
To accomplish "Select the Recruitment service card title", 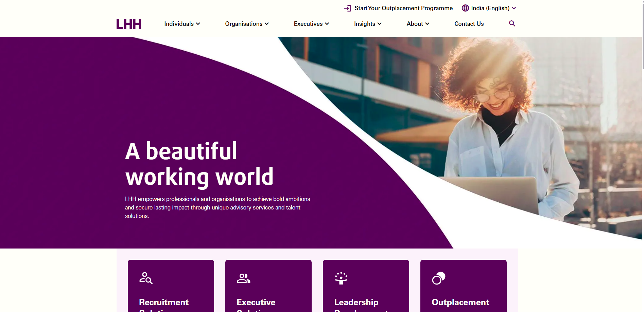I will coord(163,302).
